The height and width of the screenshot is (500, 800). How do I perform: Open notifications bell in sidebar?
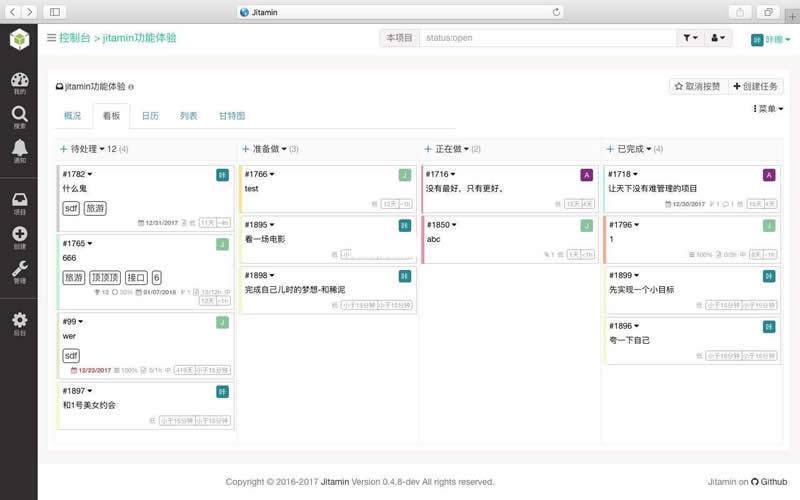click(19, 150)
